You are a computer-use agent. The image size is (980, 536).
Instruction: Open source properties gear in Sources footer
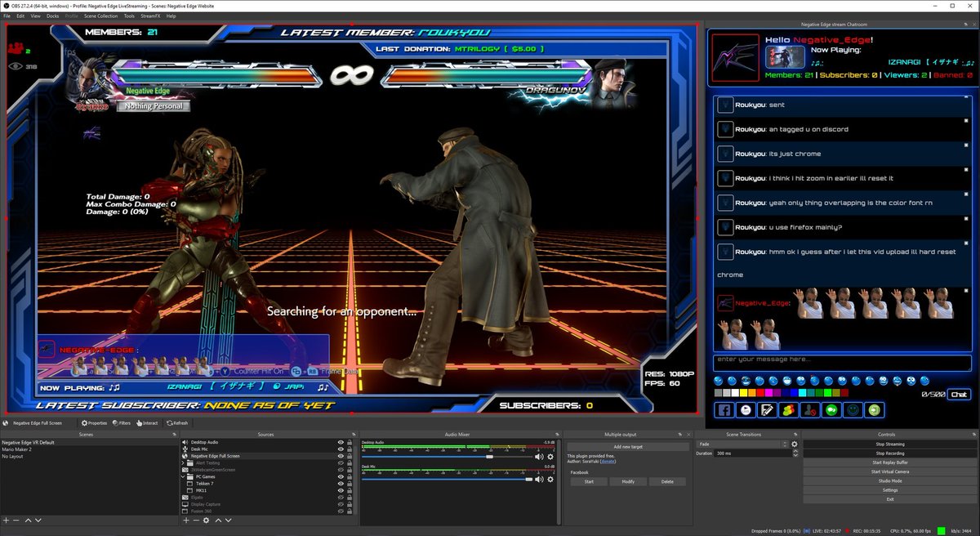[x=206, y=520]
